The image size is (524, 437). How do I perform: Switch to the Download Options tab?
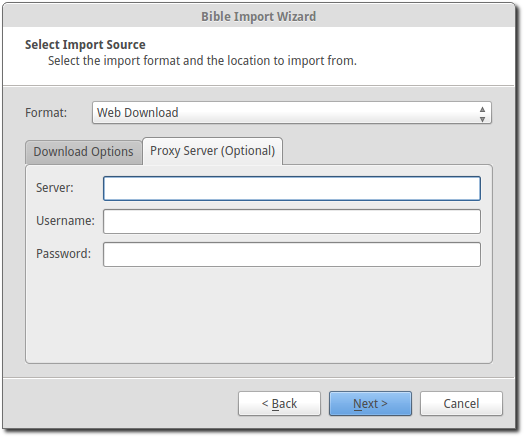[x=84, y=152]
